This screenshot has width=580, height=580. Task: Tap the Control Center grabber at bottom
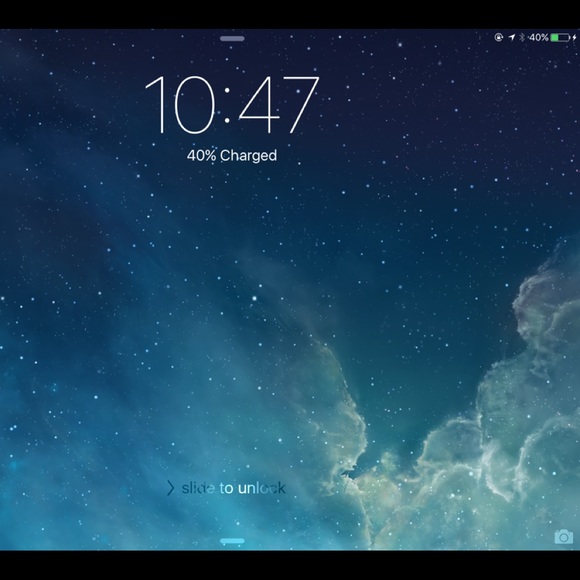click(x=232, y=541)
